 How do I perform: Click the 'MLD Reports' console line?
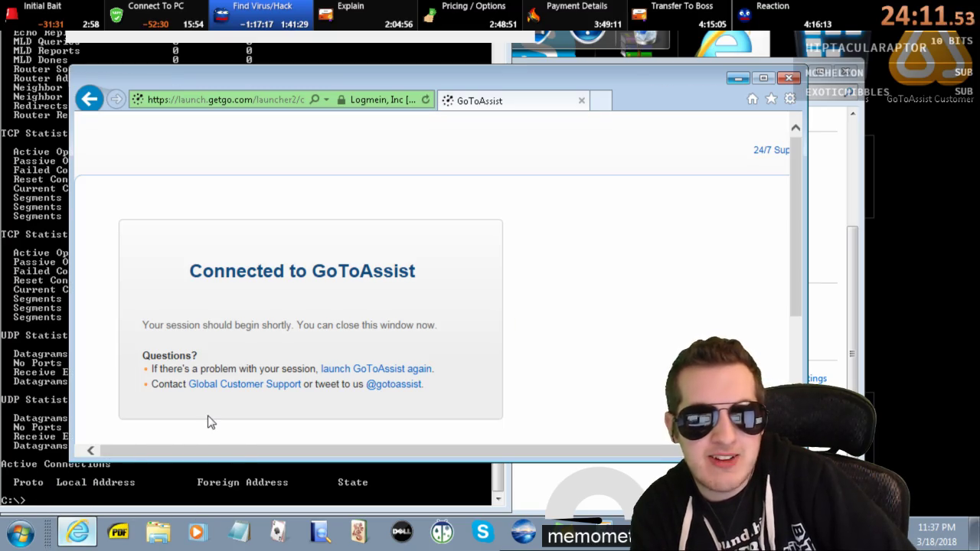(47, 51)
